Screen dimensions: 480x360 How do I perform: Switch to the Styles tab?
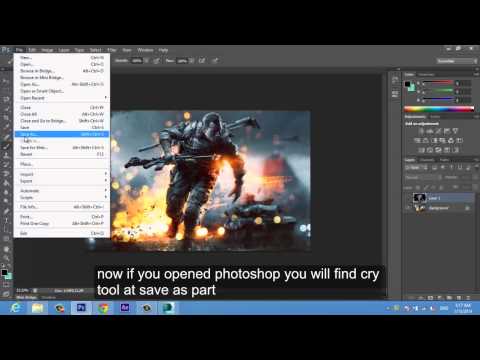(435, 117)
